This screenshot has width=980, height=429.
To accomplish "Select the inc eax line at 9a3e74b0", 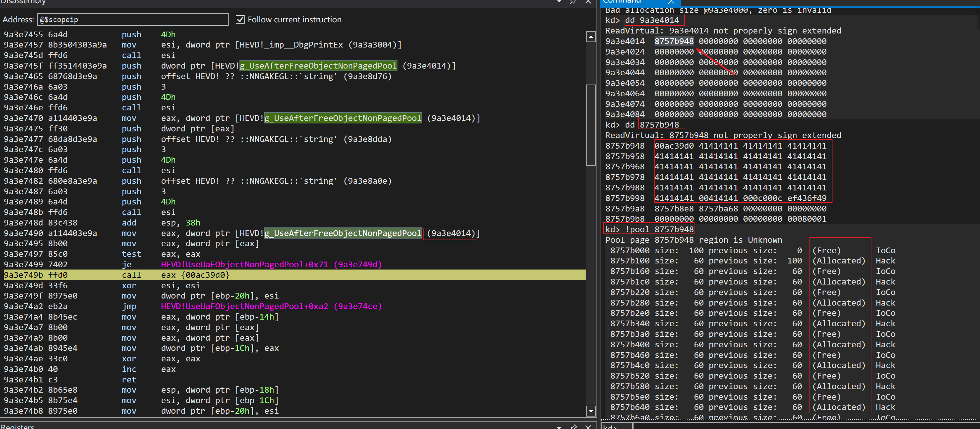I will [x=90, y=369].
